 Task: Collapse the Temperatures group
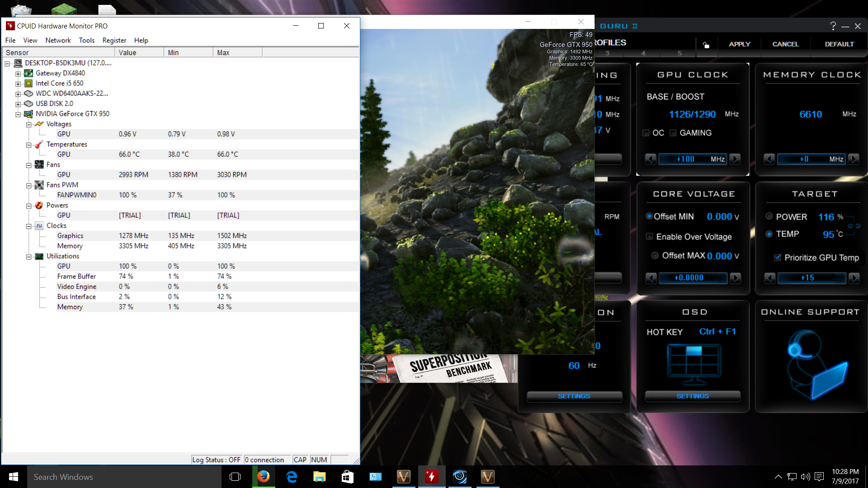28,145
